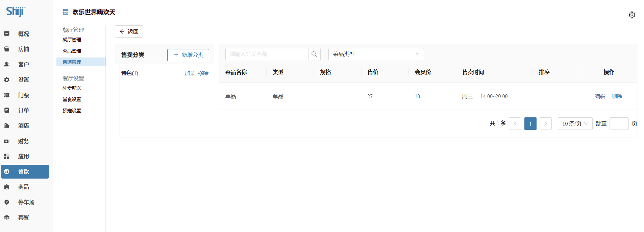The image size is (644, 232).
Task: Click the search magnifier icon
Action: (x=314, y=54)
